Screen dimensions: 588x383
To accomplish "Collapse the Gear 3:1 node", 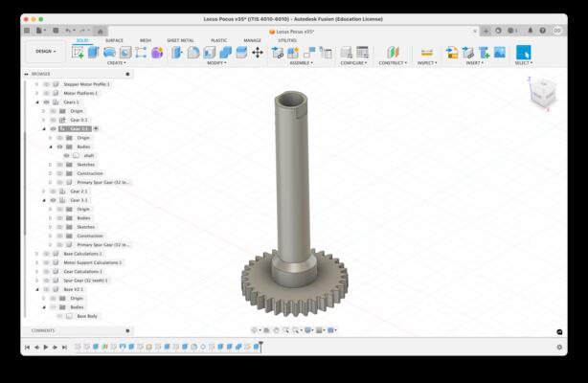I will point(44,200).
